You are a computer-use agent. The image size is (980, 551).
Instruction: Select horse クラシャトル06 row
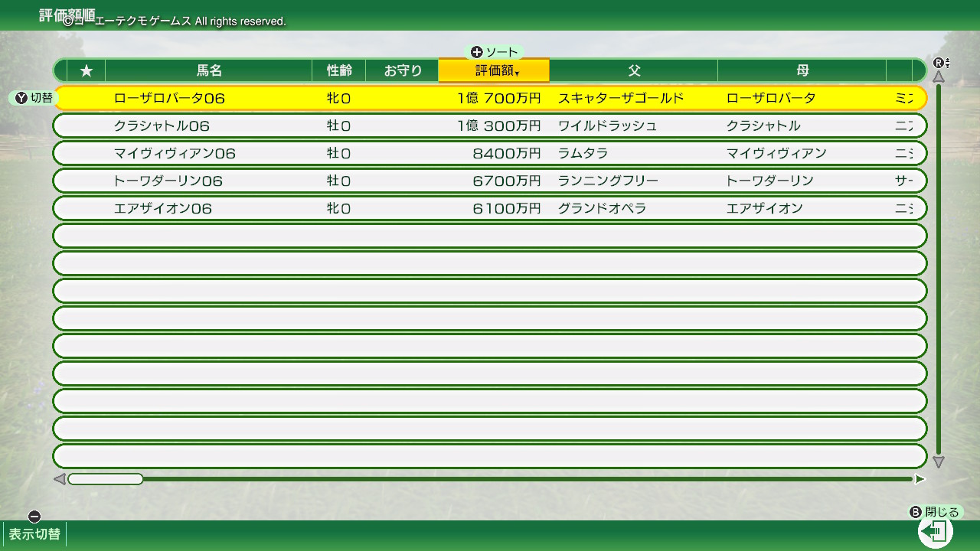490,126
